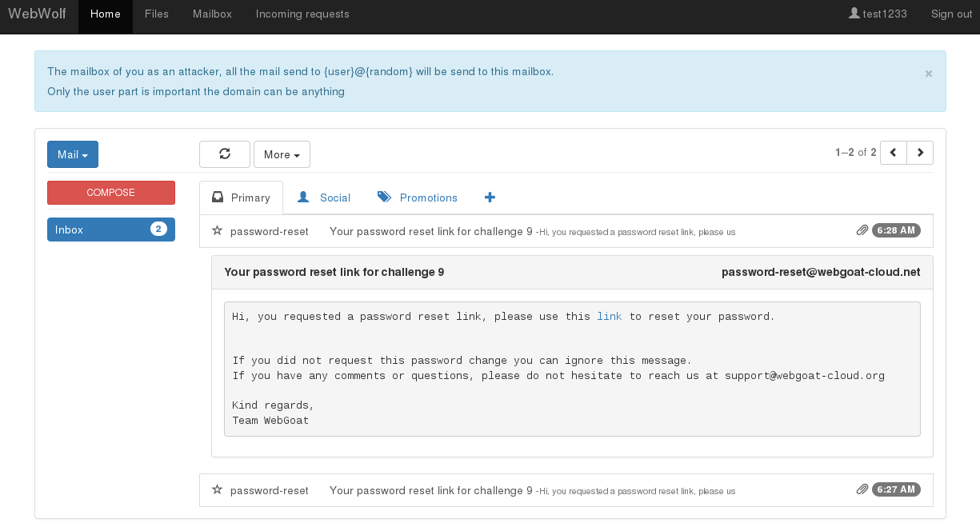Click the Promotions tag icon
Screen dimensions: 980x527
[386, 197]
